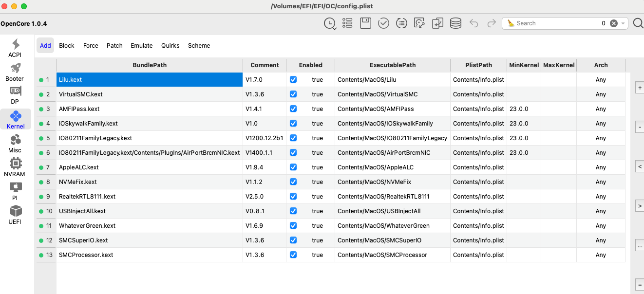This screenshot has width=644, height=294.
Task: Switch to the Quirks tab
Action: point(170,46)
